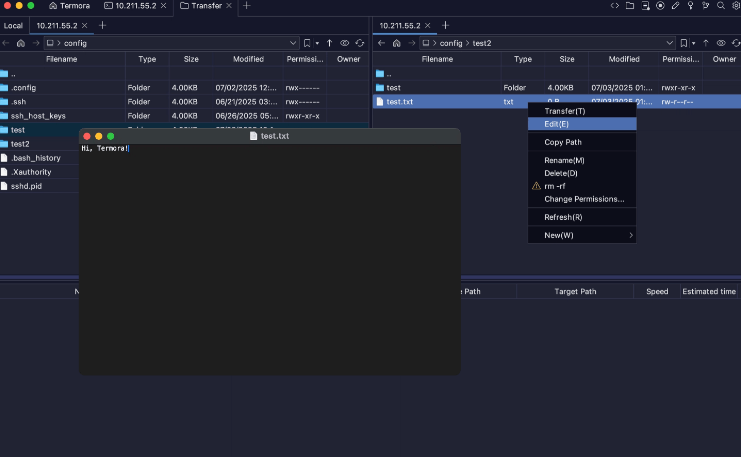Select the Local tab in left pane

point(13,26)
